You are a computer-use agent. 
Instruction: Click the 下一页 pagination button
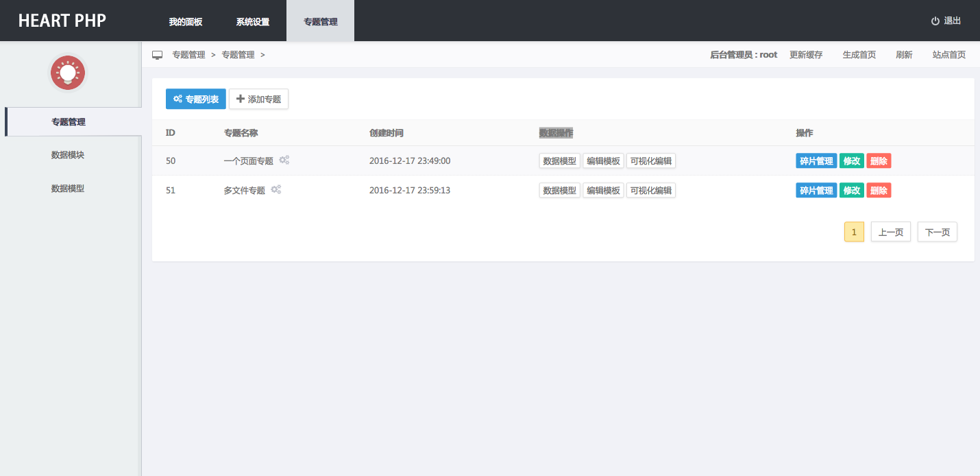tap(938, 233)
